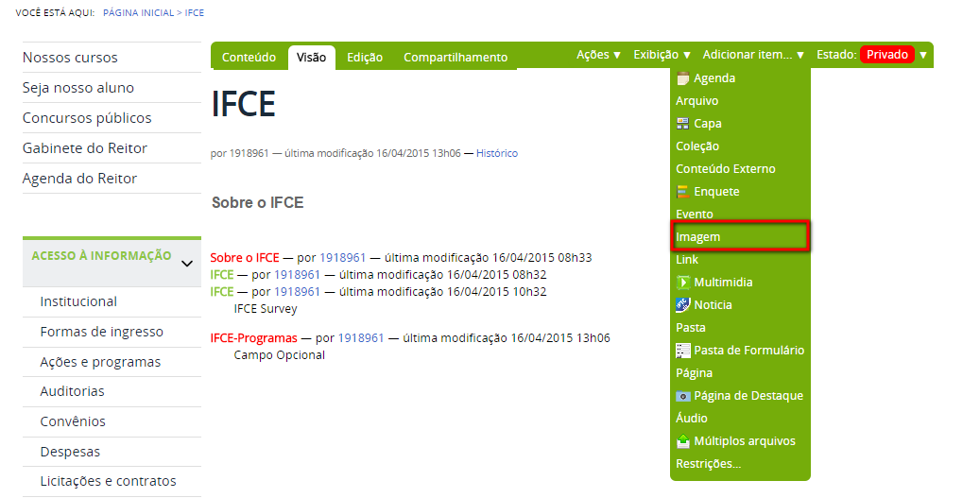The image size is (980, 498).
Task: Select Capa label in add menu
Action: pyautogui.click(x=708, y=124)
